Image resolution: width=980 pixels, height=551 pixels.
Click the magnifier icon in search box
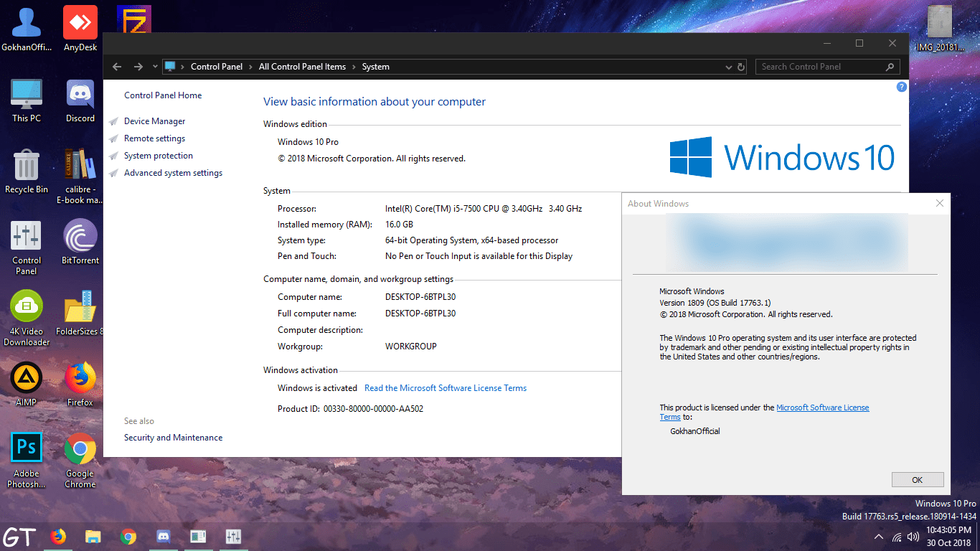pos(890,67)
